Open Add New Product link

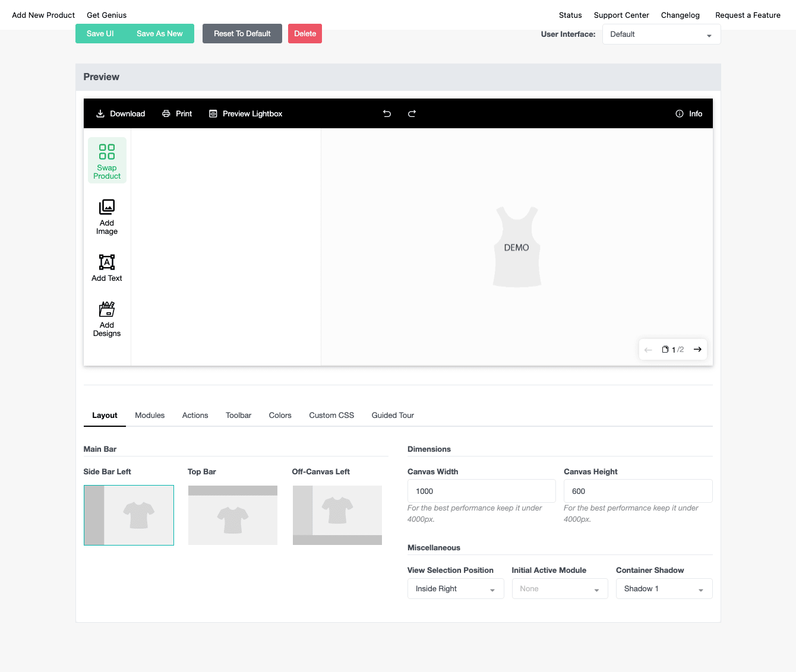(43, 15)
